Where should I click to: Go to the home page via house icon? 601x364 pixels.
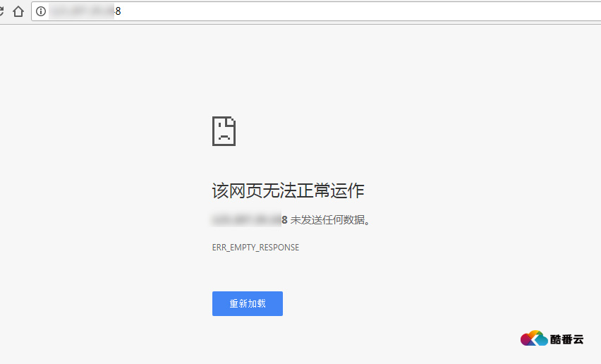click(18, 11)
